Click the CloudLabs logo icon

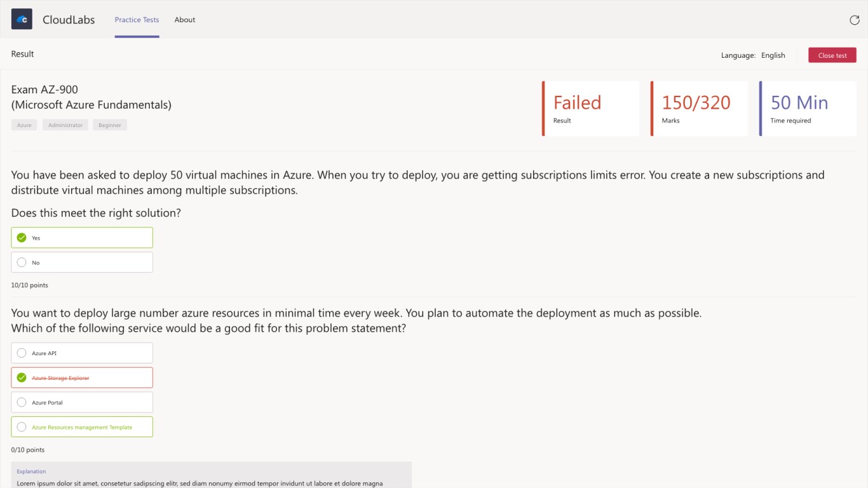coord(22,19)
